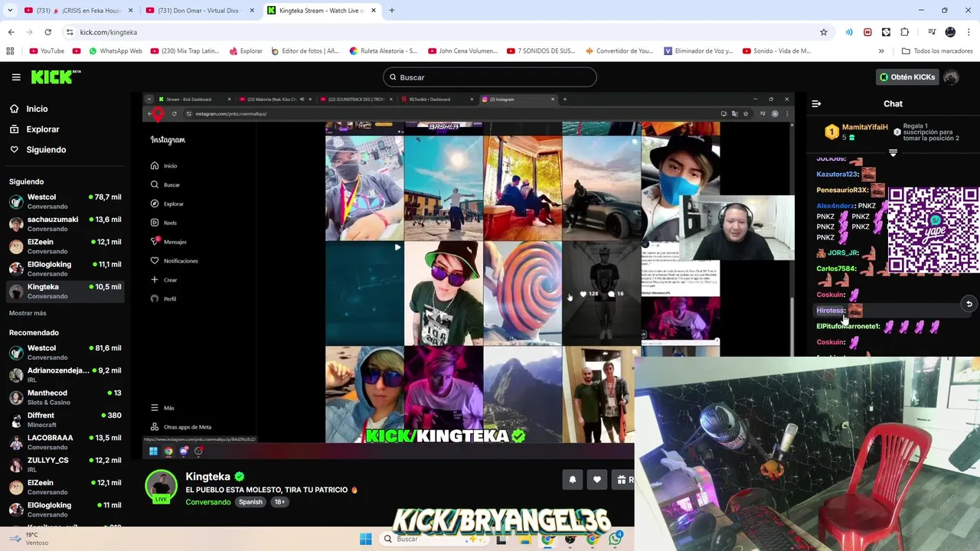Open Adrianozendeja recommended channel
This screenshot has width=980, height=551.
tap(65, 375)
